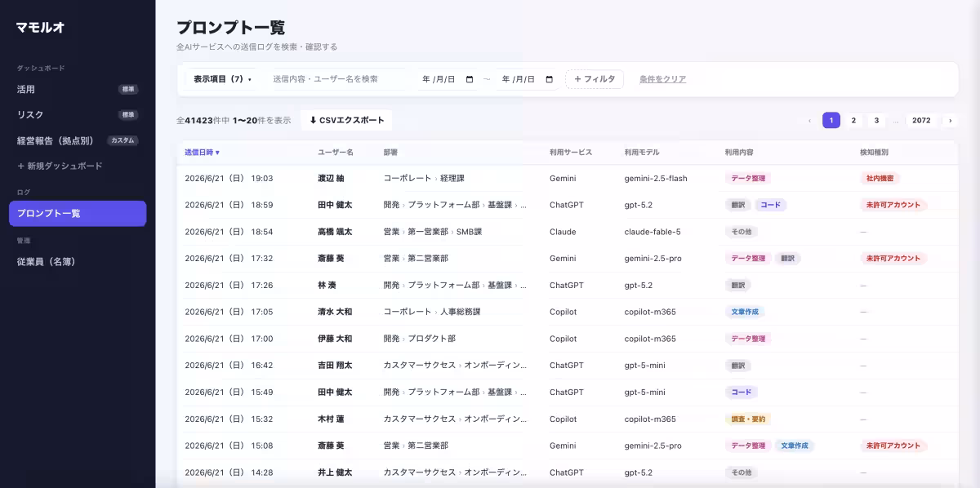The image size is (980, 488).
Task: Click the 検知種別 column header
Action: tap(874, 152)
